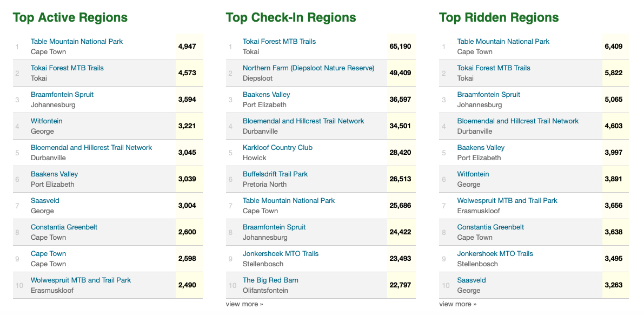644x315 pixels.
Task: Open The Big Red Barn region
Action: [x=270, y=280]
